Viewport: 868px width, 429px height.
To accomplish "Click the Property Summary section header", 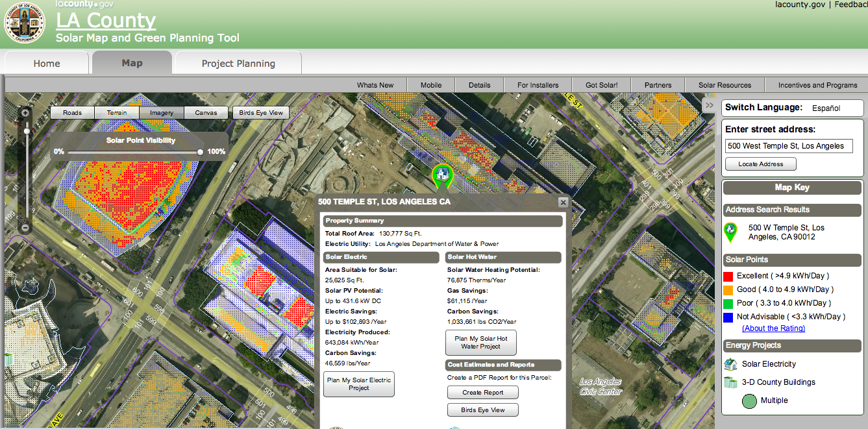I will tap(443, 221).
